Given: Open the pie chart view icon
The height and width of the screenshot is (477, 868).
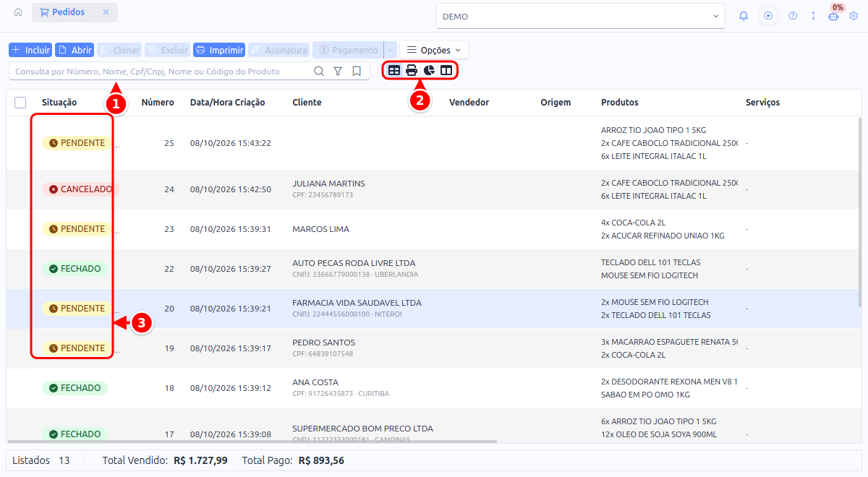Looking at the screenshot, I should (429, 71).
